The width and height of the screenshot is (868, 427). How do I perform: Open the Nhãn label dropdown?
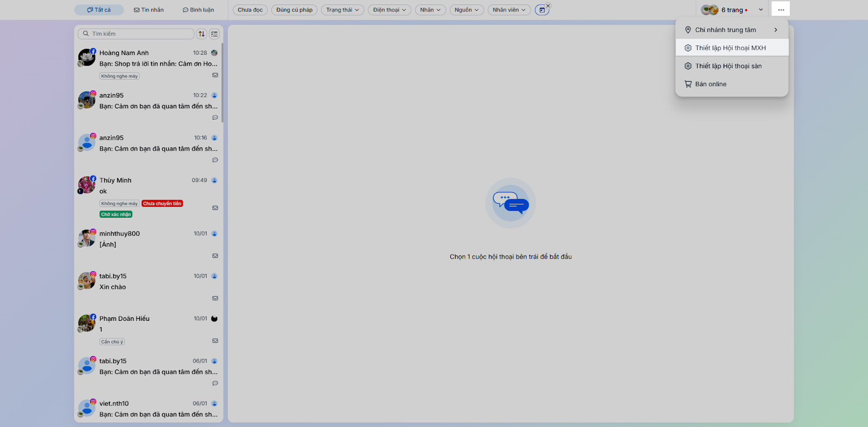click(x=431, y=10)
